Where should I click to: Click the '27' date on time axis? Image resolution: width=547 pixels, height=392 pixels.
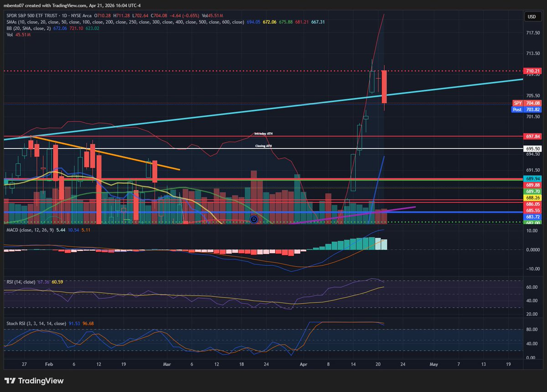24,364
